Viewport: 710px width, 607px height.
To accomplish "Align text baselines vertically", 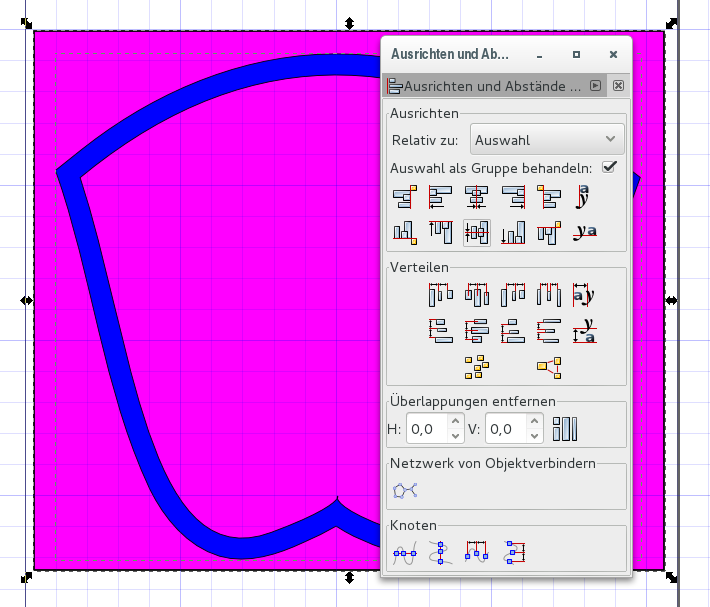I will (585, 233).
